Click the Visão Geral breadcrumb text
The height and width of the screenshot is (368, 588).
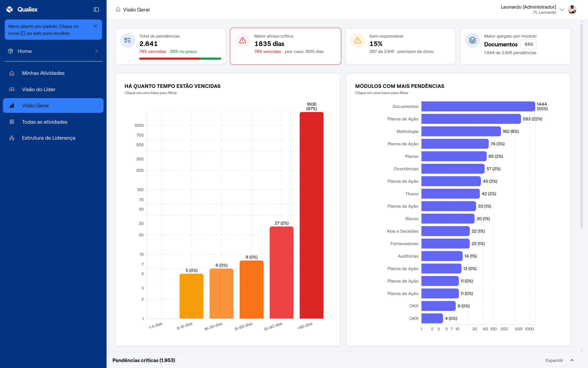pyautogui.click(x=136, y=9)
